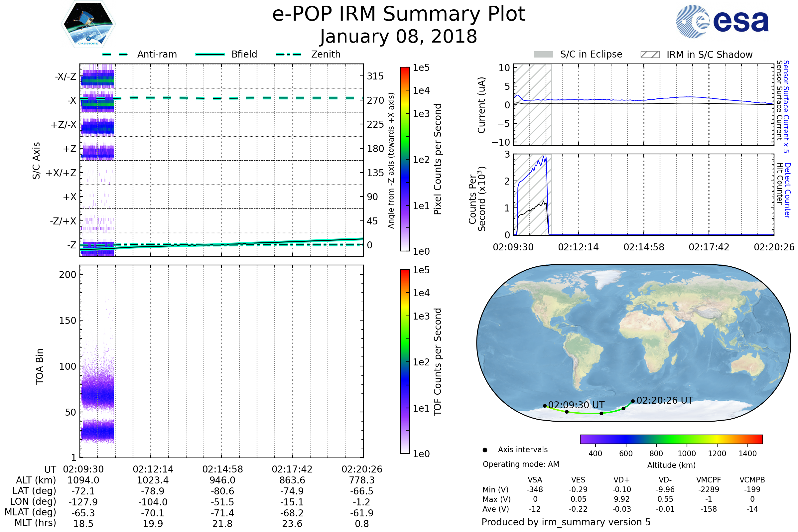Screen dimensions: 798x532
Task: Click the Axis intervals black dot marker
Action: (x=485, y=450)
